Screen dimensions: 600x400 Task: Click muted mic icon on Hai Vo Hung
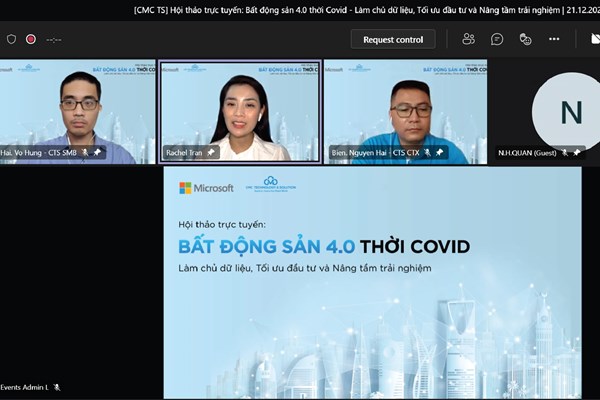[x=85, y=152]
